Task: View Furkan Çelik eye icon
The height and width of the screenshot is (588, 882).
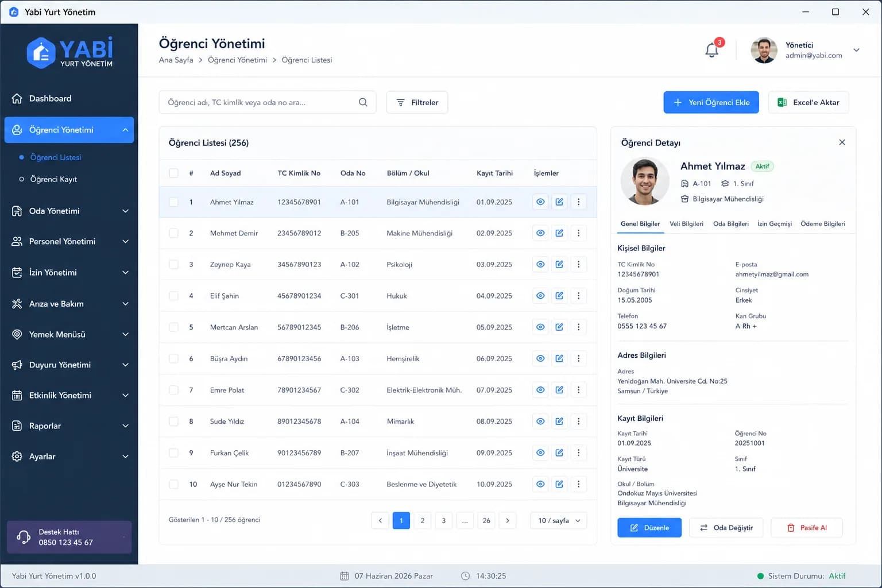Action: 540,452
